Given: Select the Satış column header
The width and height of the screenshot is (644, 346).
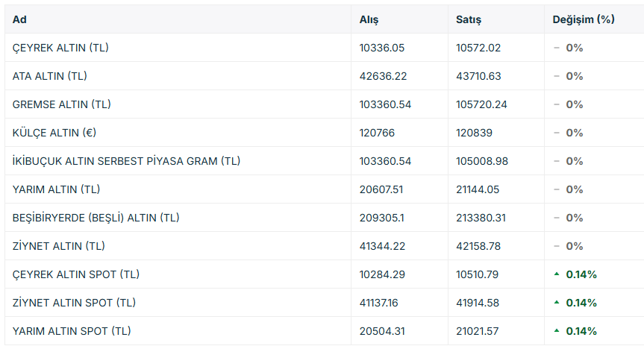Looking at the screenshot, I should 468,19.
